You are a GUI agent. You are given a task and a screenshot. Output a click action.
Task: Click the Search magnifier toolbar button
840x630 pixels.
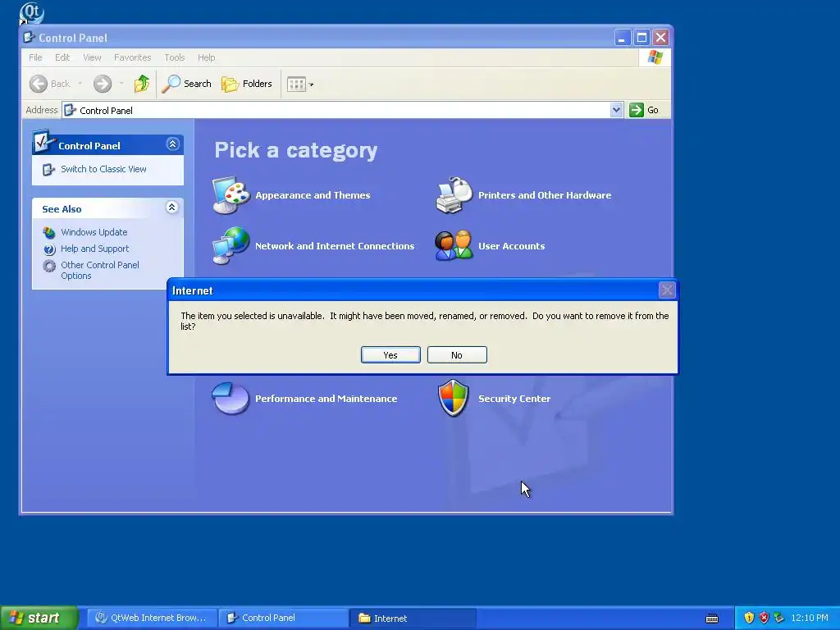[187, 84]
